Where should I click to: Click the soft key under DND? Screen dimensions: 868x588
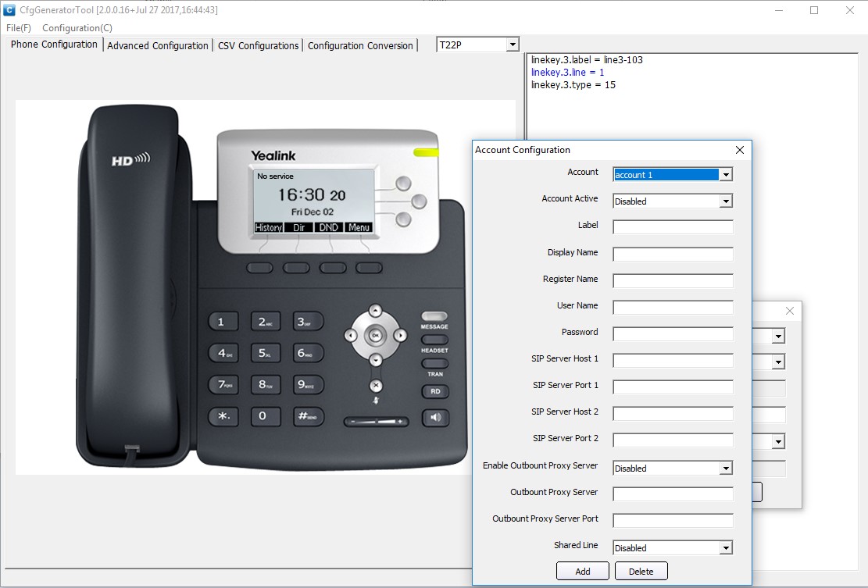coord(333,269)
